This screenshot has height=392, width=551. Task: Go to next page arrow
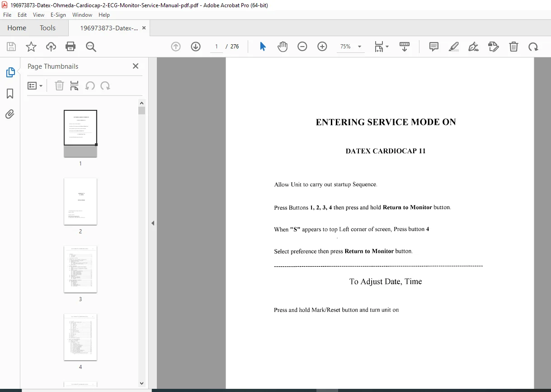(196, 47)
